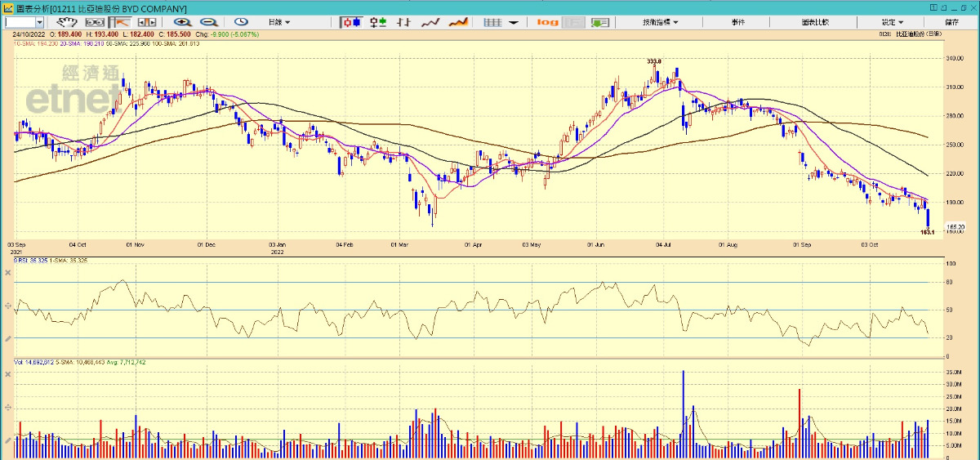Open the 日線 period dropdown
Screen dimensions: 980x460
tap(278, 22)
